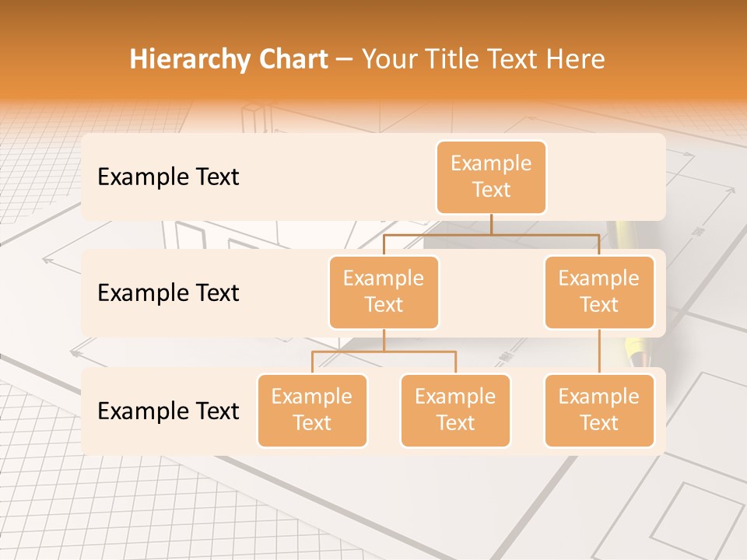Select the left second-level Example Text box
Viewport: 747px width, 560px height.
pyautogui.click(x=383, y=292)
